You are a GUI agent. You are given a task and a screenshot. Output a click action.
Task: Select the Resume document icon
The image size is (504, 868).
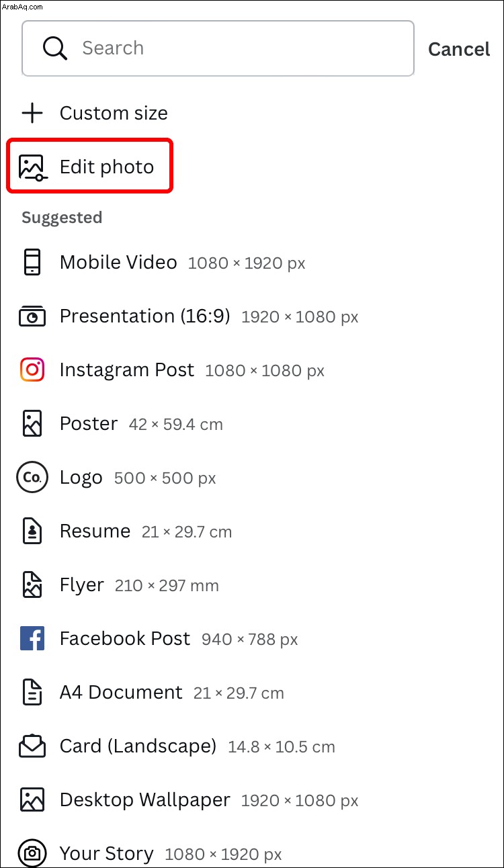tap(32, 531)
